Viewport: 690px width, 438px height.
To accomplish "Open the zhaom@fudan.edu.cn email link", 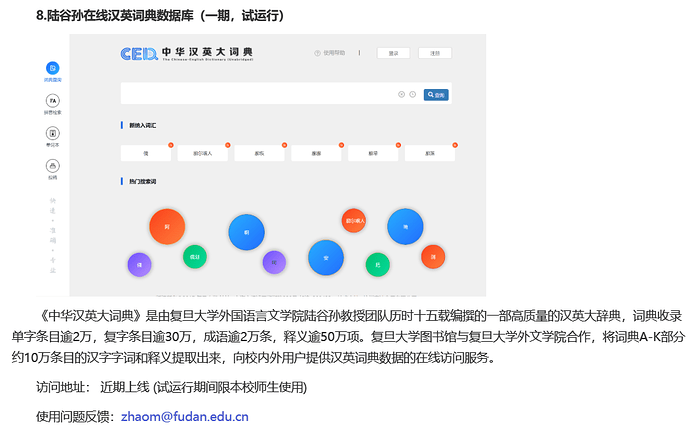I will (184, 416).
